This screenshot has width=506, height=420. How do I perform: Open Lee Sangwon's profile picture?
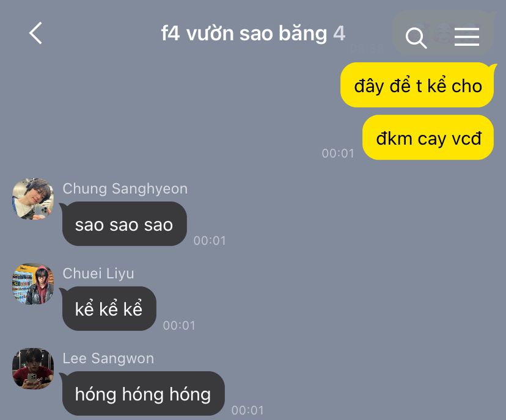33,369
